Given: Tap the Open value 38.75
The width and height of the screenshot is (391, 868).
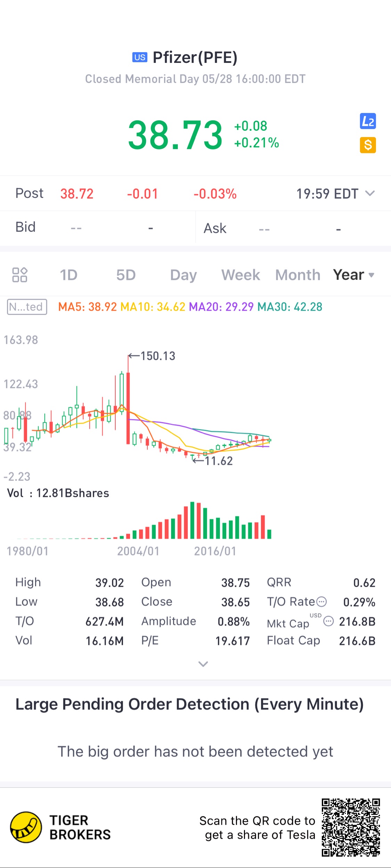Looking at the screenshot, I should pyautogui.click(x=236, y=583).
